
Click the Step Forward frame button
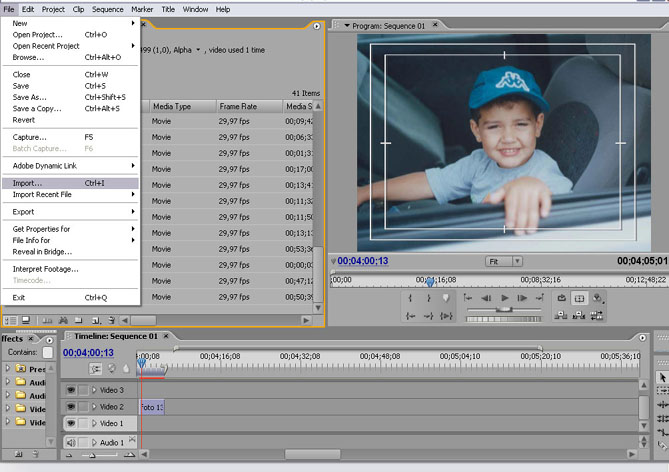tap(522, 298)
